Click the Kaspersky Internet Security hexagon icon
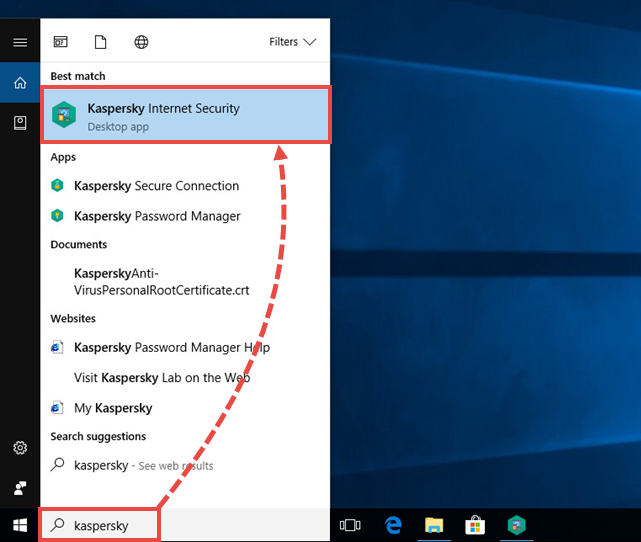 coord(64,114)
